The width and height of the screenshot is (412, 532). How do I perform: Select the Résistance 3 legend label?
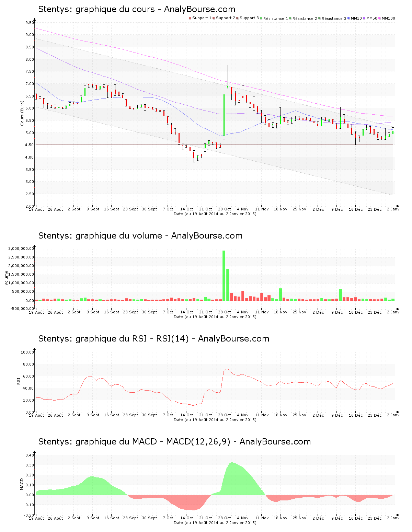point(334,19)
